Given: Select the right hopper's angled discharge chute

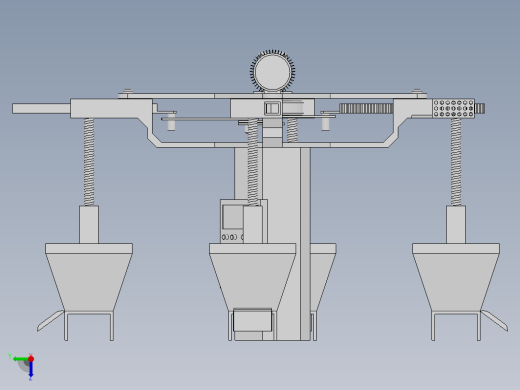Looking at the screenshot, I should click(x=495, y=320).
